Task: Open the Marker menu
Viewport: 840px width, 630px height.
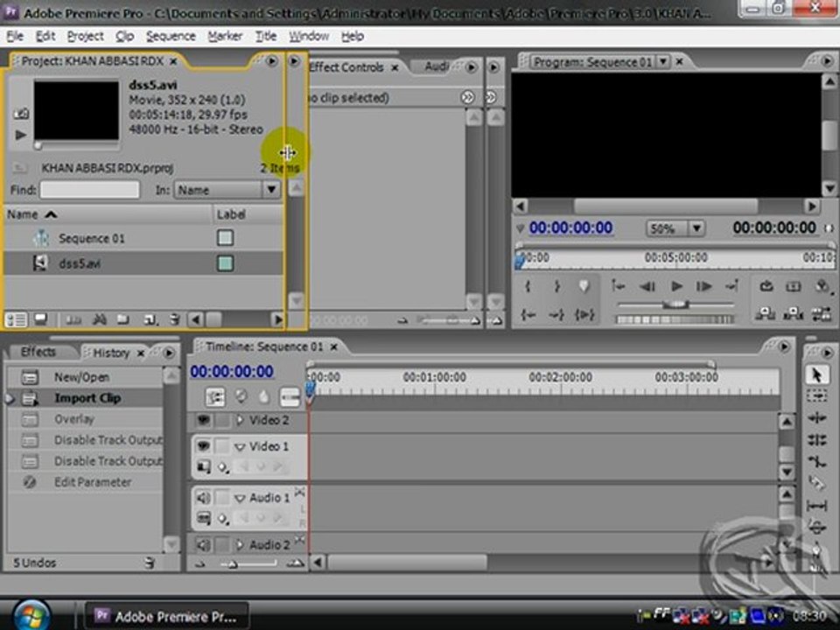Action: pyautogui.click(x=225, y=37)
